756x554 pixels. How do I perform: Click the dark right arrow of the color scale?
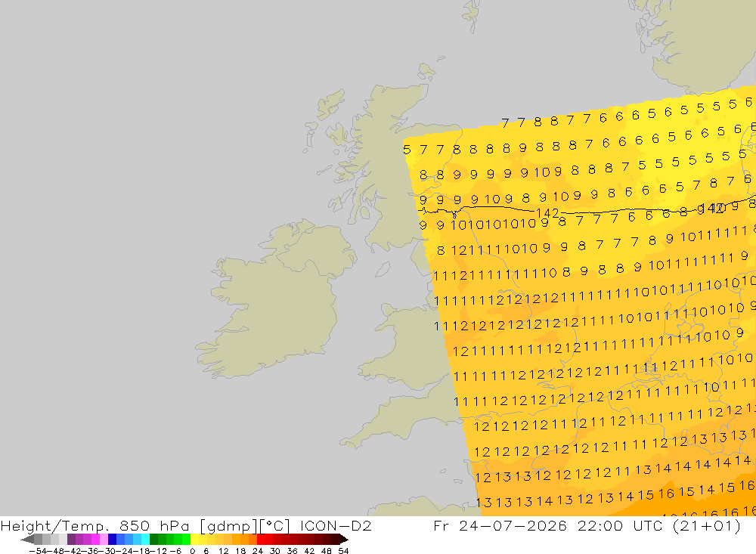click(x=344, y=540)
